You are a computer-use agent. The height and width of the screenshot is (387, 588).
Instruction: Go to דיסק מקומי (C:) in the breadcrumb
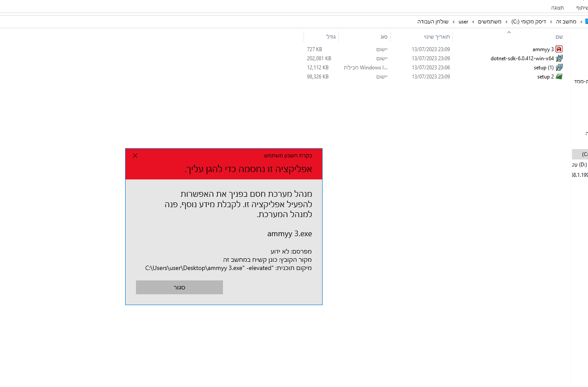coord(529,22)
